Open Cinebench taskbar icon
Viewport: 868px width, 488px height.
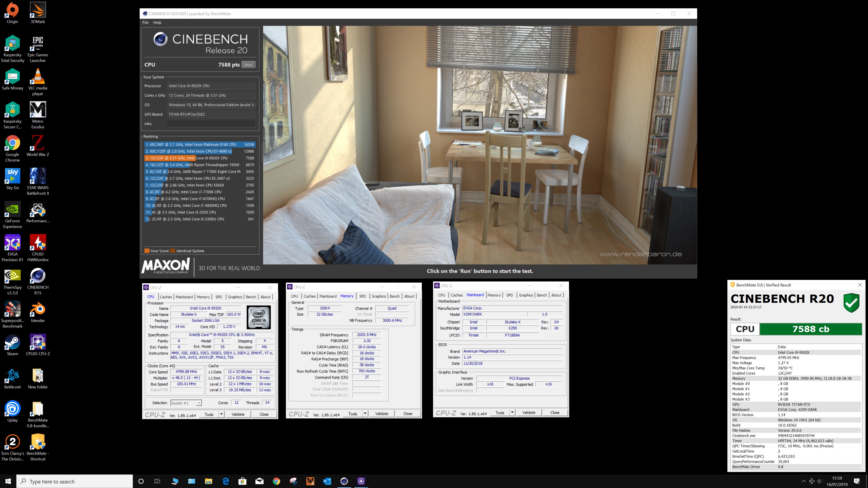click(344, 481)
